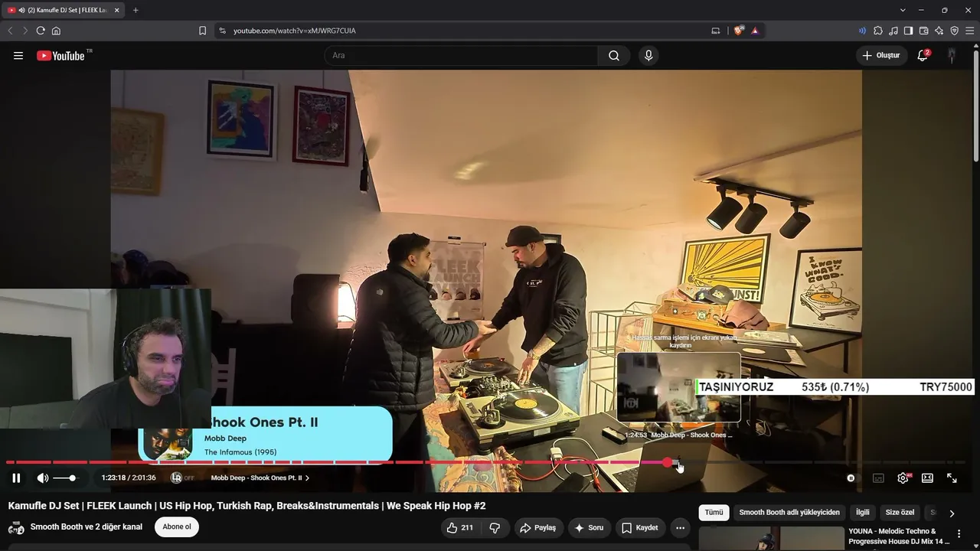980x551 pixels.
Task: Toggle subtitles with the captions icon
Action: pyautogui.click(x=878, y=478)
